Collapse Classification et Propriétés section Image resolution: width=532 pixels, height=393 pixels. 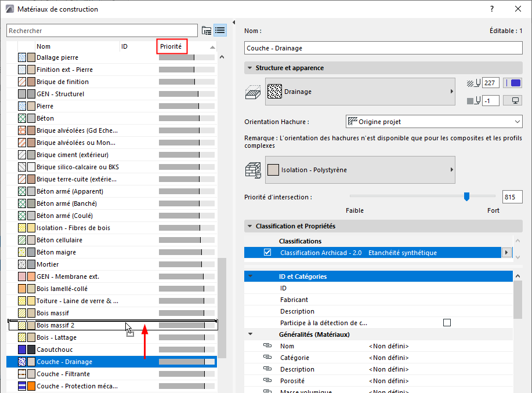click(x=249, y=226)
